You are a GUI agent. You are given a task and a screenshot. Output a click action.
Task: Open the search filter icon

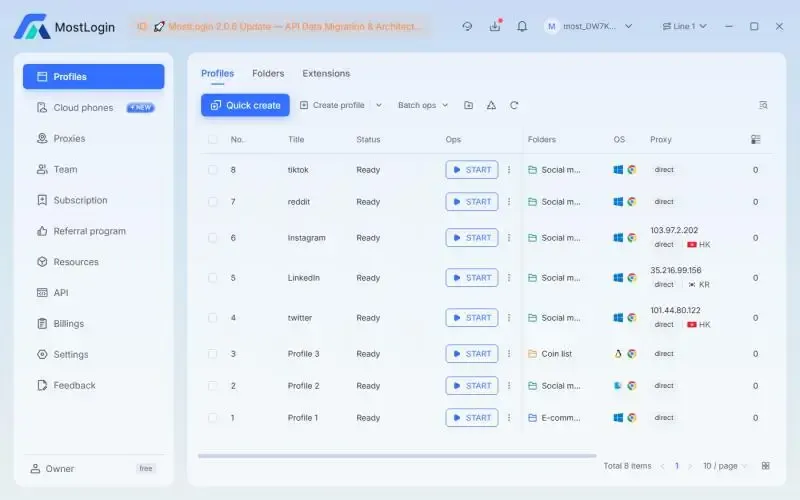tap(763, 105)
